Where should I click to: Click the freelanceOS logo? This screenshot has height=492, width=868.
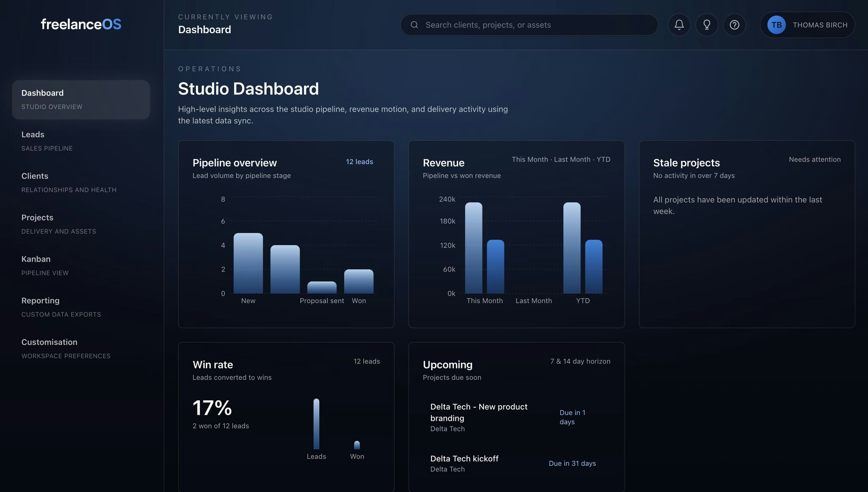81,24
